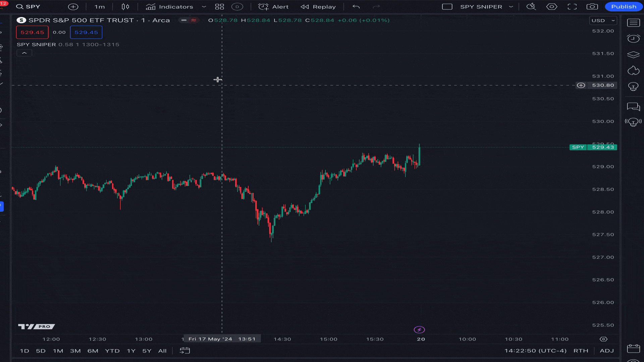
Task: Select the 5D date range
Action: pyautogui.click(x=41, y=351)
